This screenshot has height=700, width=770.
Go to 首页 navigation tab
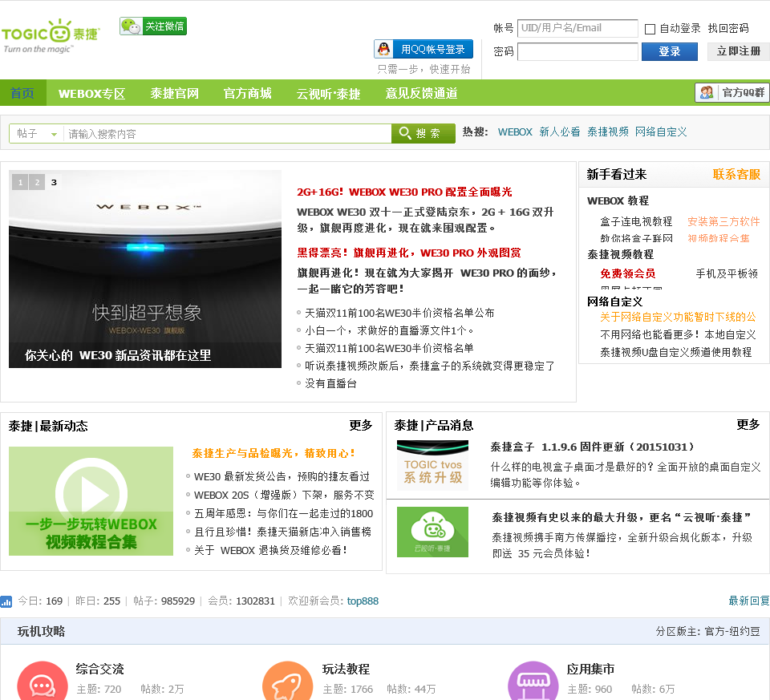pyautogui.click(x=22, y=93)
